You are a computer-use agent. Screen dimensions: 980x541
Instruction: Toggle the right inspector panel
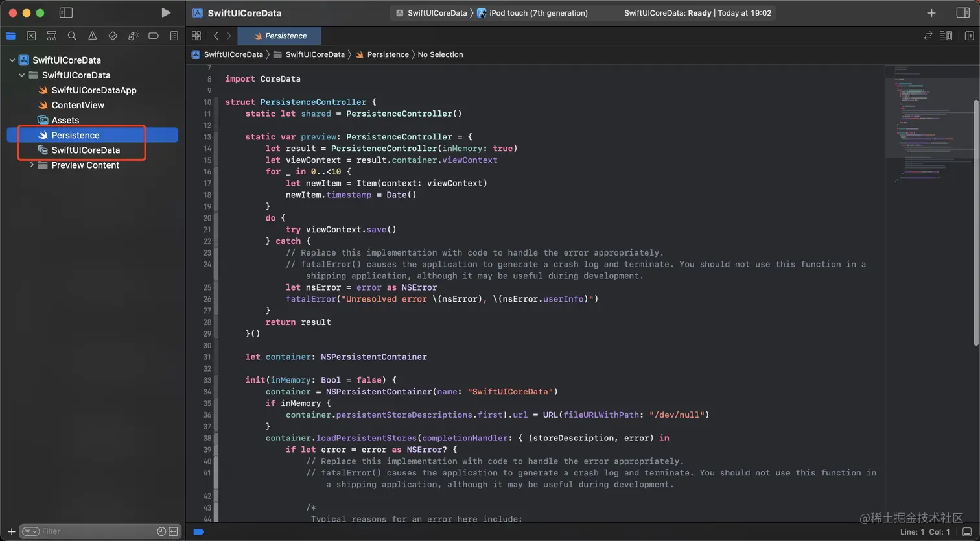pos(962,13)
